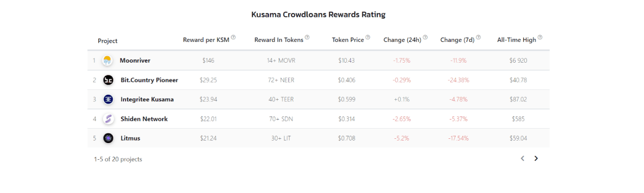Select the Litmus table row name
The height and width of the screenshot is (193, 644).
pyautogui.click(x=130, y=138)
